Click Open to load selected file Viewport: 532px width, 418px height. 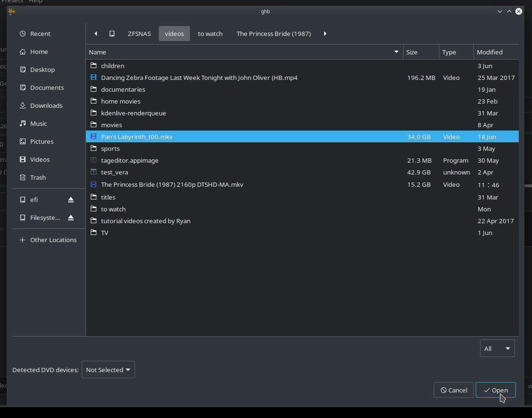496,390
